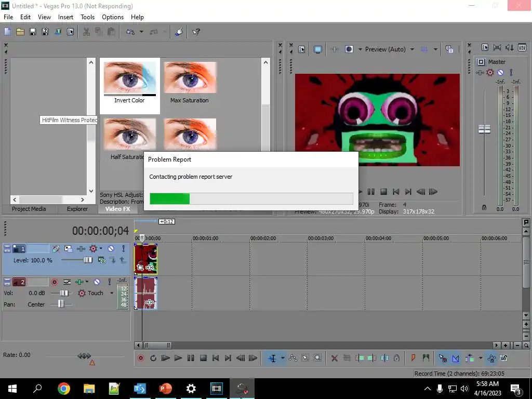Open Touch automation mode dropdown on track 2
Screen dimensions: 532x399
pos(112,293)
